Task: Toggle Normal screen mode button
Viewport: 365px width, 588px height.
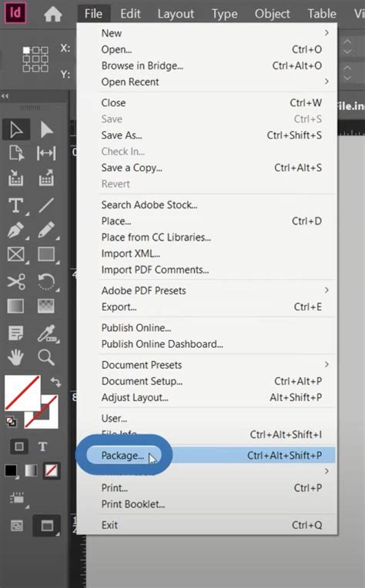Action: pyautogui.click(x=16, y=526)
